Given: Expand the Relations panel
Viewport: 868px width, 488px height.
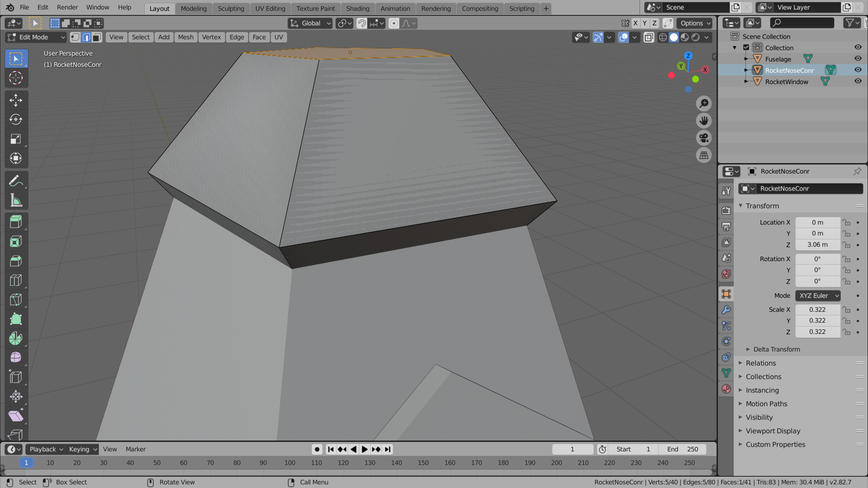Looking at the screenshot, I should [760, 363].
